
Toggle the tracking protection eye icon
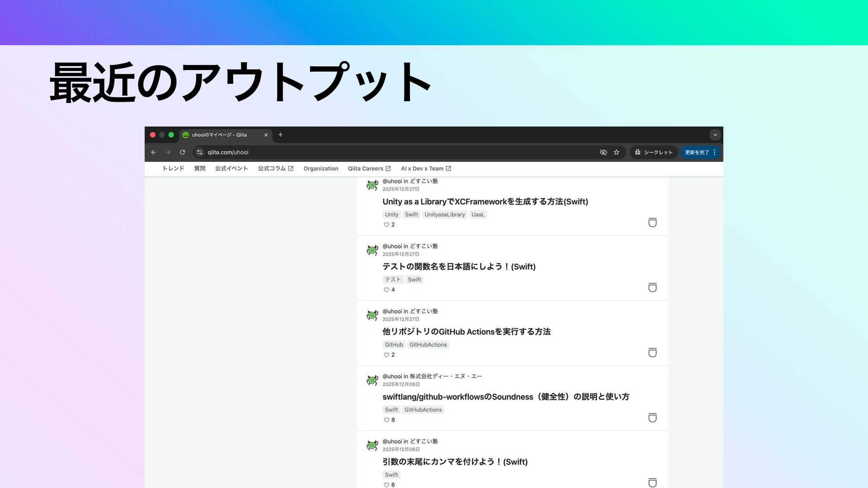point(603,152)
